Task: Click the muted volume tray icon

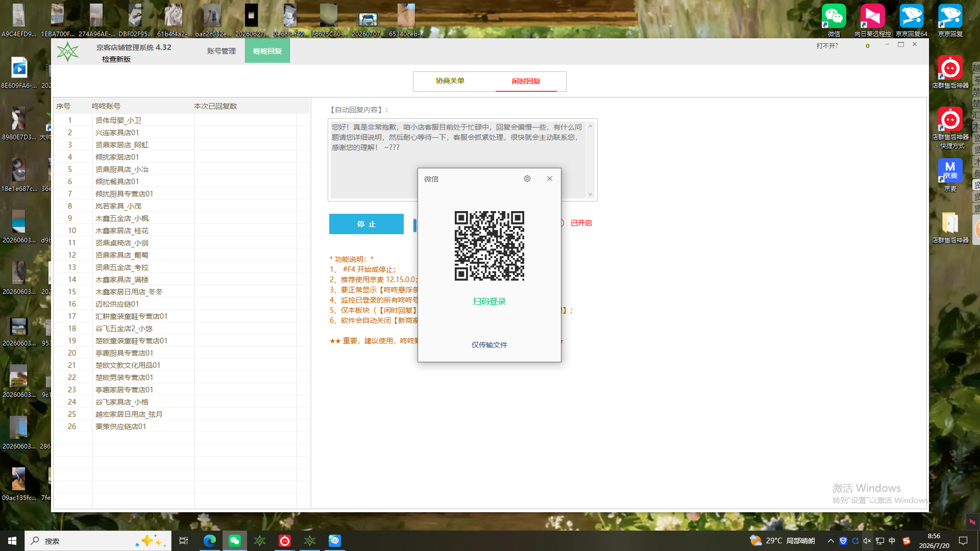Action: point(867,541)
